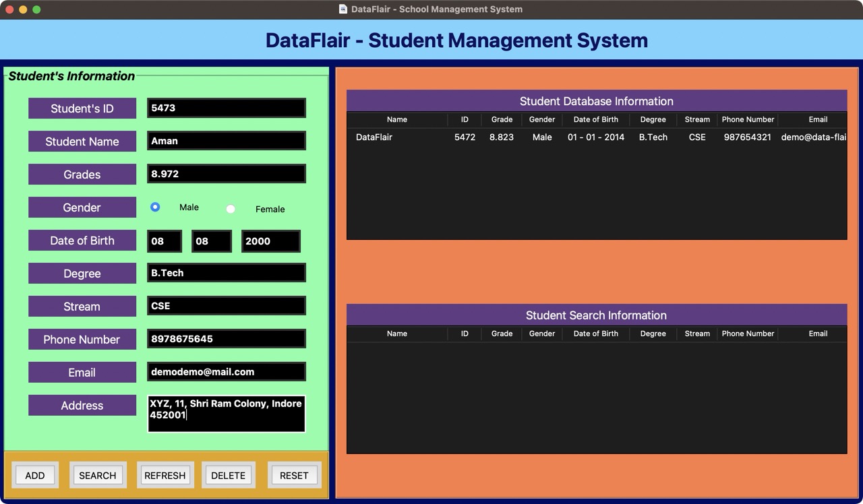Sort Student Database table by Name column

(397, 119)
